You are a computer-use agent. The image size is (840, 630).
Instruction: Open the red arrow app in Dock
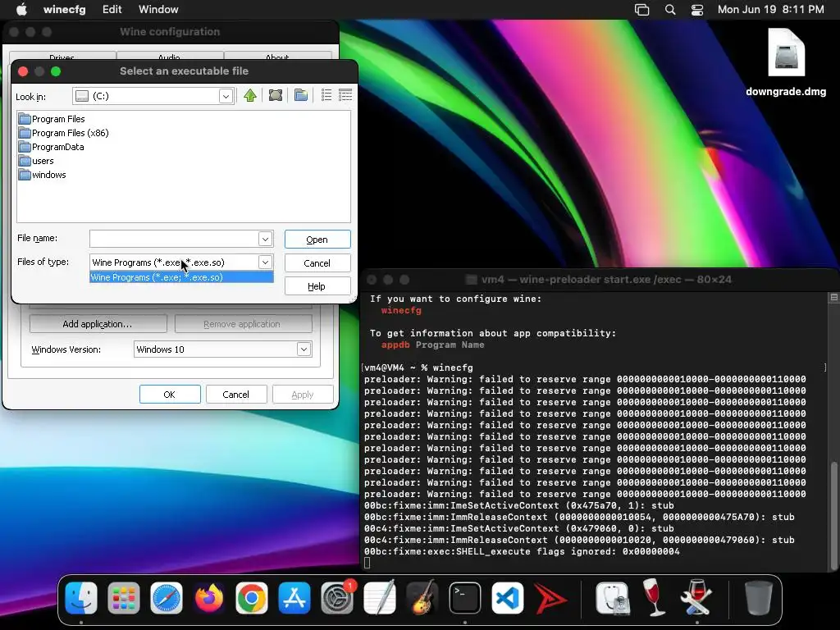click(550, 598)
